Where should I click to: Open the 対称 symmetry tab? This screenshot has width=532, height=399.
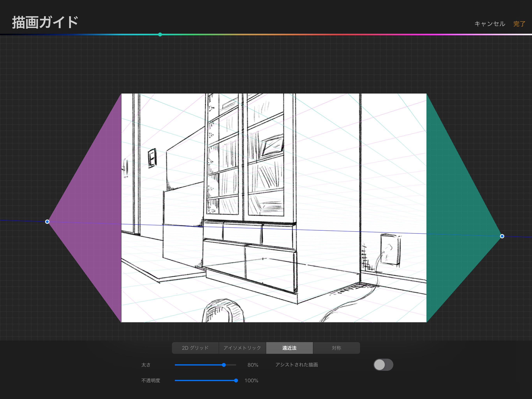pos(336,348)
